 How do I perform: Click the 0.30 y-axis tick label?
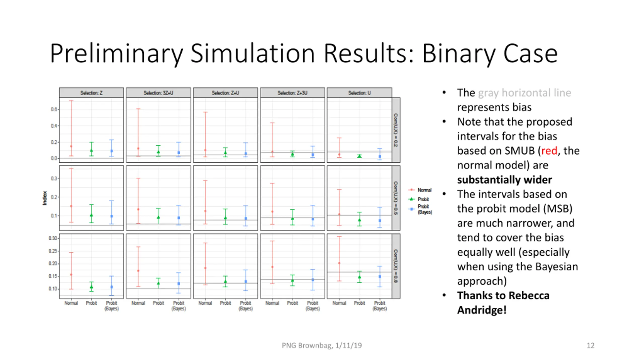pos(53,238)
